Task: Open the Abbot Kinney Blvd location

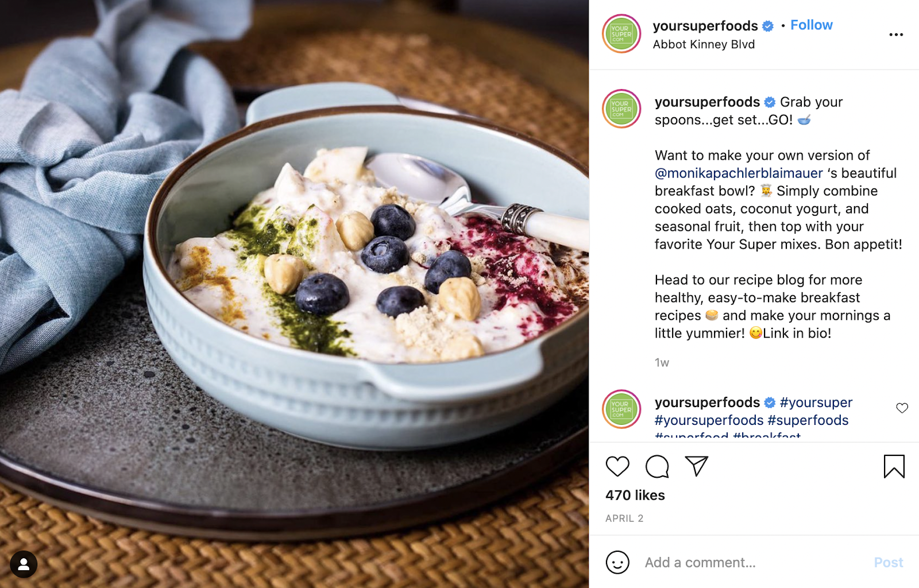Action: click(704, 44)
